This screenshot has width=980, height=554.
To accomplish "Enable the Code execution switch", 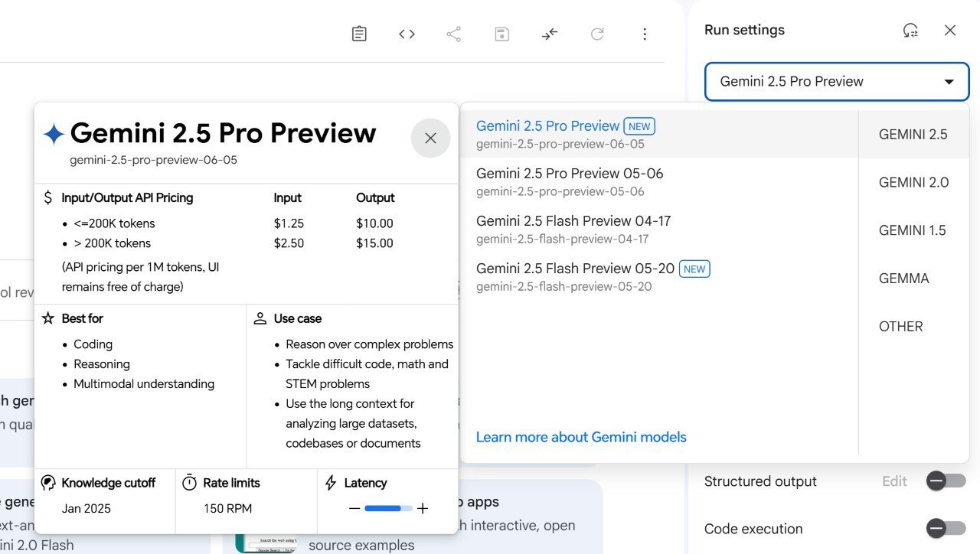I will tap(946, 529).
